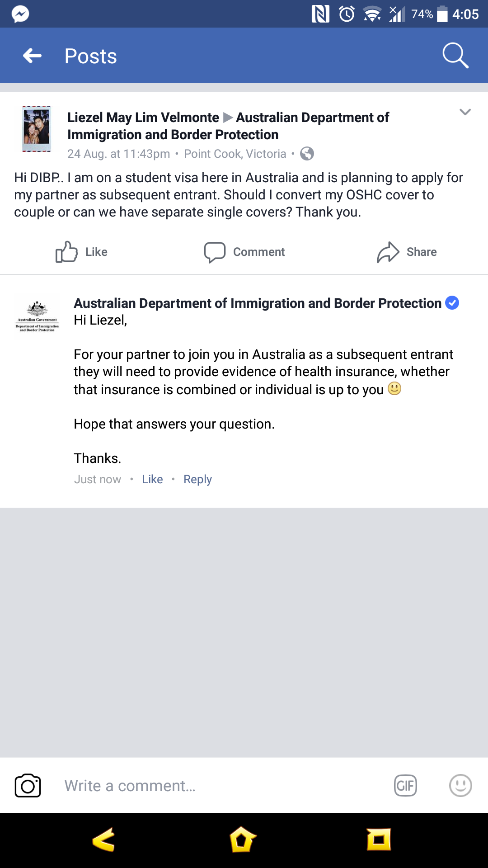Tap the globe public privacy icon
The height and width of the screenshot is (868, 488).
(x=307, y=154)
